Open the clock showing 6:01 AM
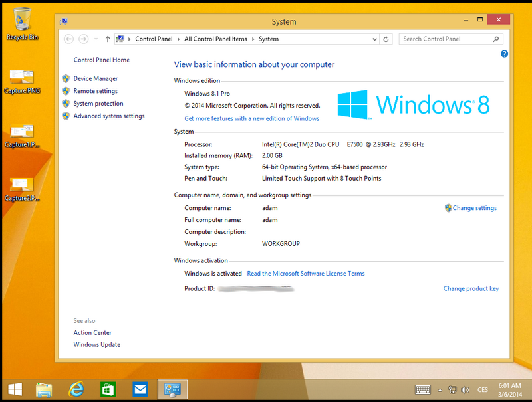The width and height of the screenshot is (532, 402). pos(509,390)
